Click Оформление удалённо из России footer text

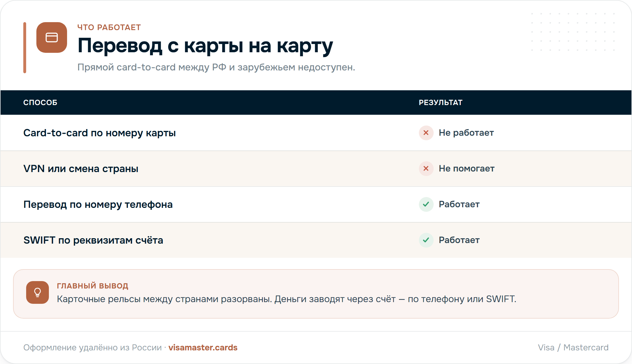(x=92, y=348)
